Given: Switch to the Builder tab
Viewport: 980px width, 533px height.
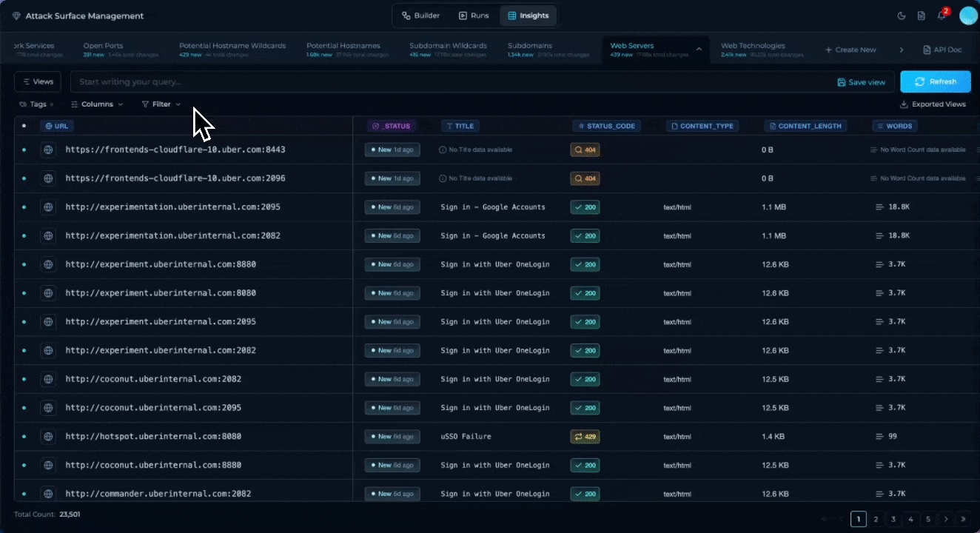Looking at the screenshot, I should [420, 16].
